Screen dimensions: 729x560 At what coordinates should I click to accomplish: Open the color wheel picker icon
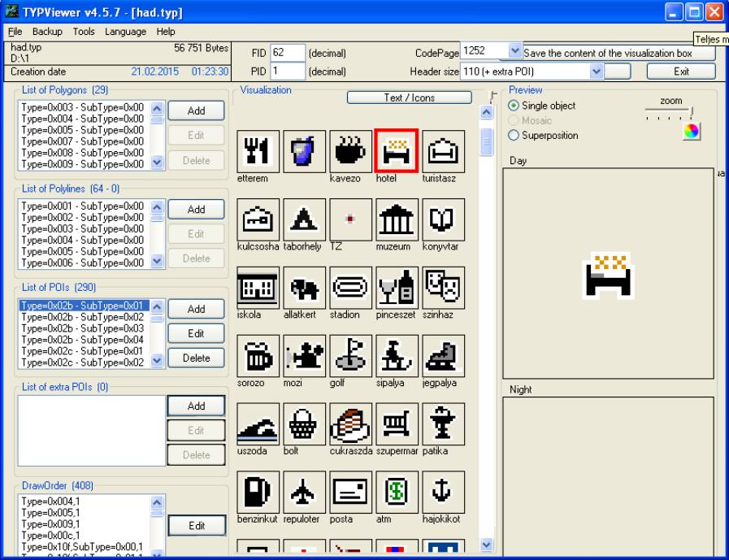(x=691, y=132)
